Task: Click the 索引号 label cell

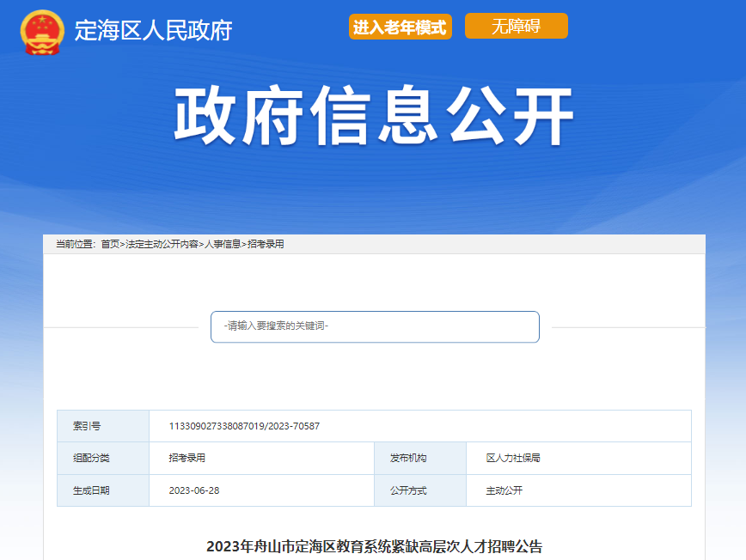Action: (x=86, y=426)
